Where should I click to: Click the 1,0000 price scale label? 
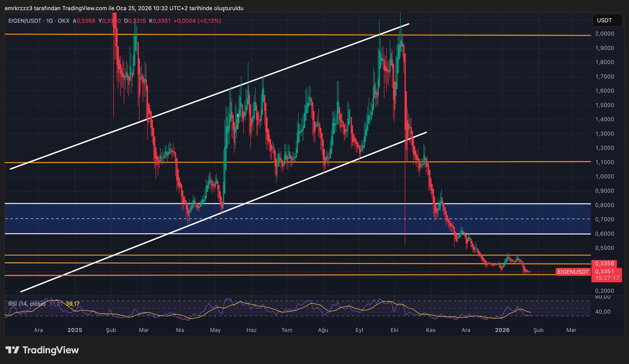[x=604, y=177]
